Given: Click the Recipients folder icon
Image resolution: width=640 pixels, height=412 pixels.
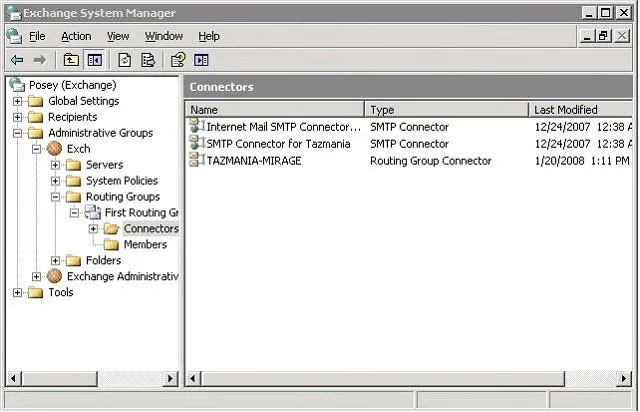Looking at the screenshot, I should click(36, 117).
